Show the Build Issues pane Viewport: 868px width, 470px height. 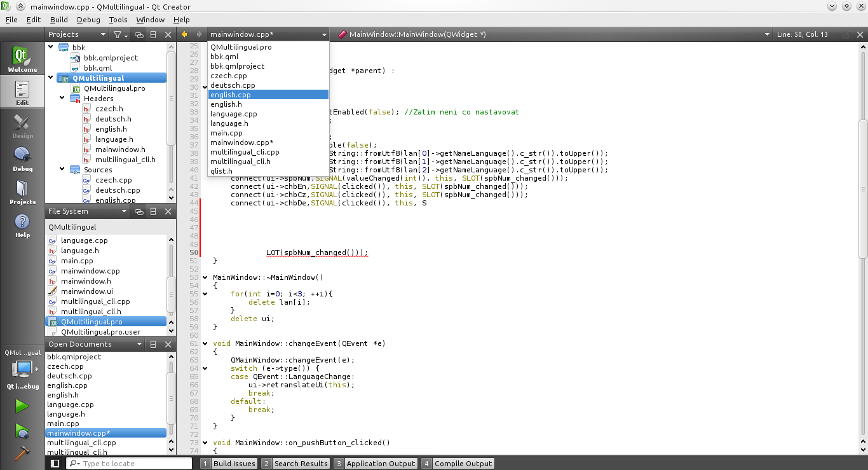229,464
